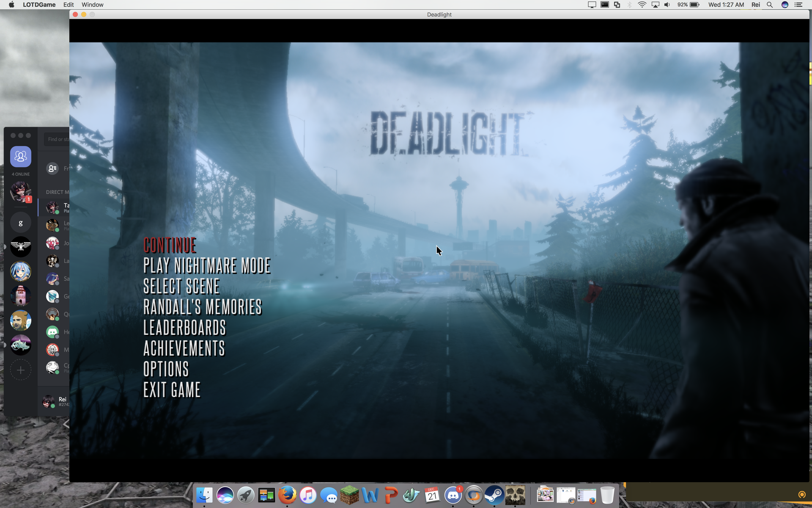The width and height of the screenshot is (812, 508).
Task: Open the AirPlay menu bar icon
Action: 655,5
